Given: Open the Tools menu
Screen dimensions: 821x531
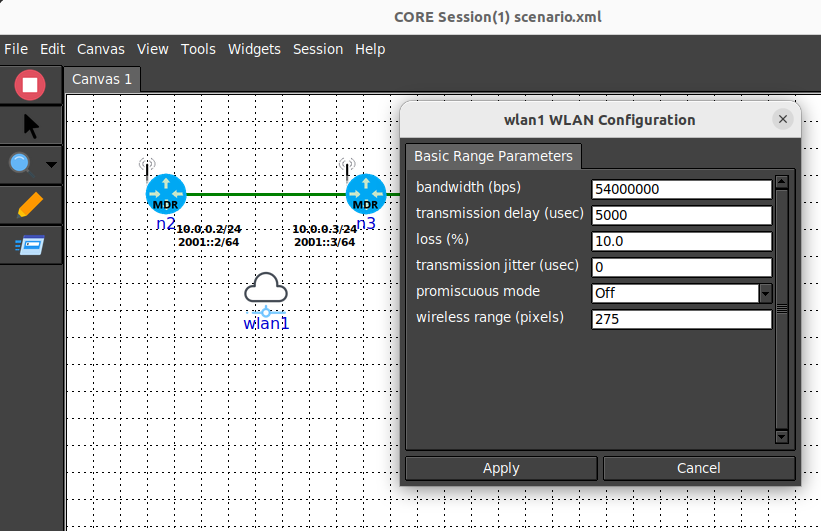Looking at the screenshot, I should 198,49.
